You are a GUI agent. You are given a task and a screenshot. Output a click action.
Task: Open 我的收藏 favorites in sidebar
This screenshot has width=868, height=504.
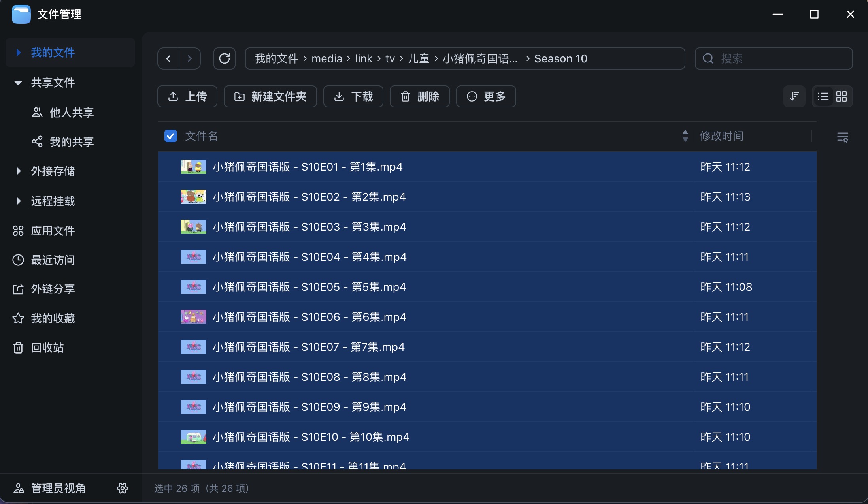pos(53,318)
